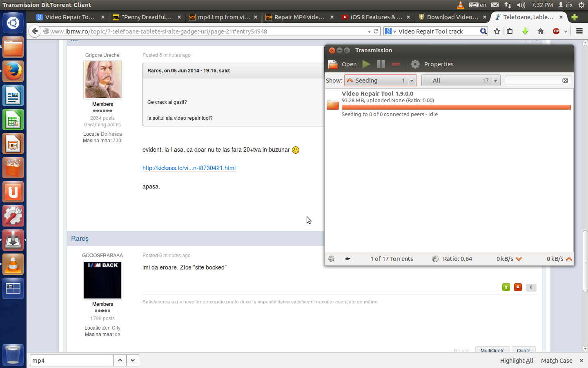
Task: Reload the current page
Action: [x=376, y=31]
